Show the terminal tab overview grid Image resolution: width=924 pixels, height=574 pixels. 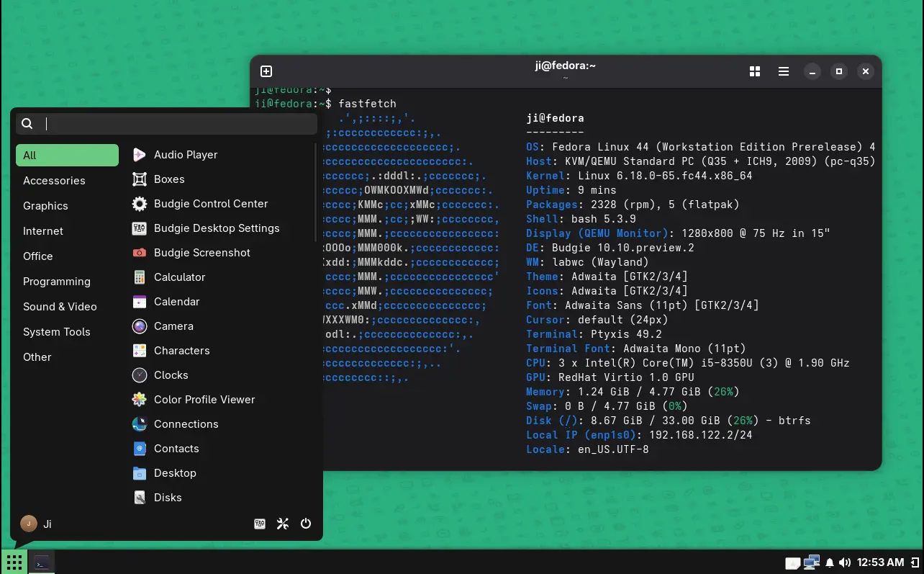tap(755, 71)
